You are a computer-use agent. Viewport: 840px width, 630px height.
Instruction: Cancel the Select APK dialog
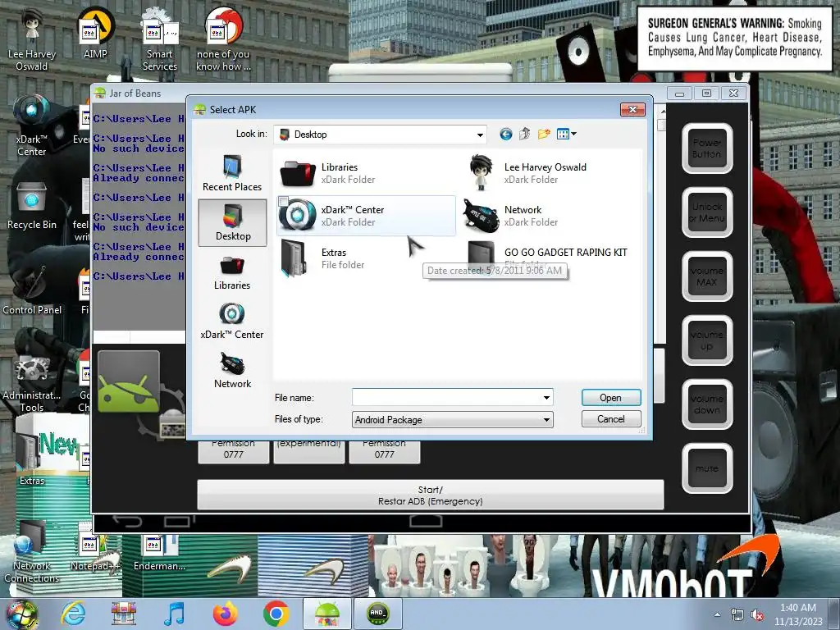tap(610, 419)
